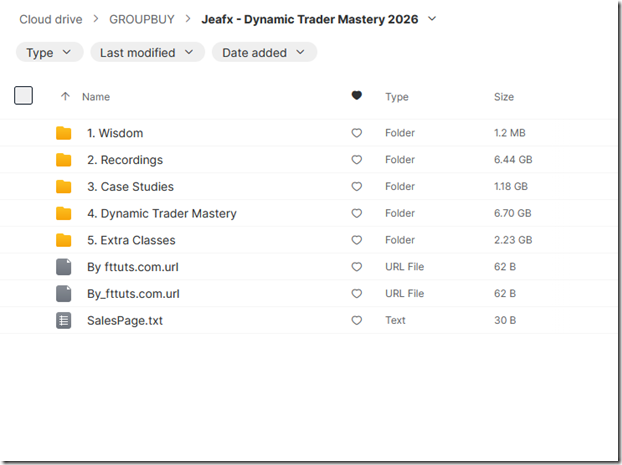Screen dimensions: 622x465
Task: Toggle heart on By fttuts.com.url row
Action: point(357,267)
